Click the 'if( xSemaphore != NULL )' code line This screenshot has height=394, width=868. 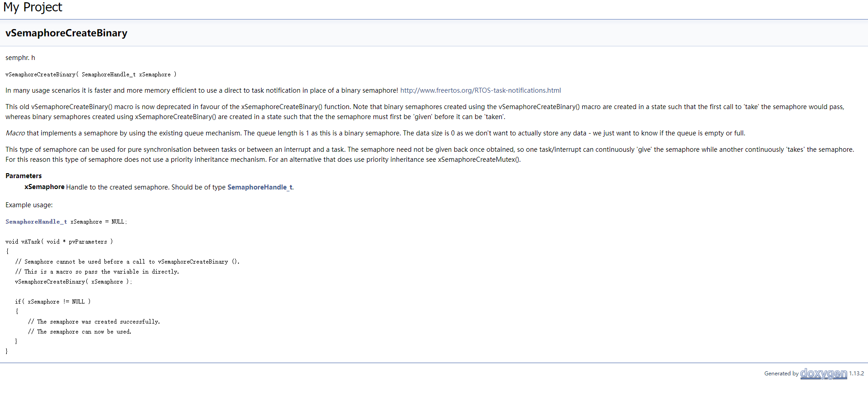coord(53,302)
